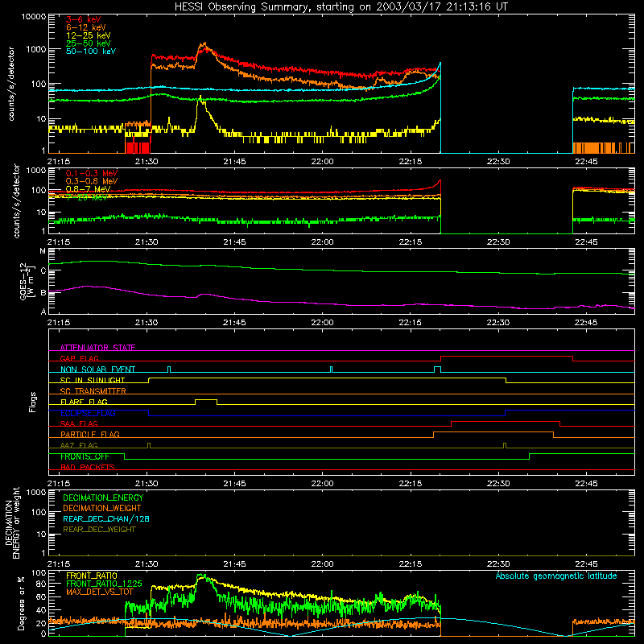Select the A class label on GOES axis
This screenshot has width=644, height=644.
coord(43,312)
